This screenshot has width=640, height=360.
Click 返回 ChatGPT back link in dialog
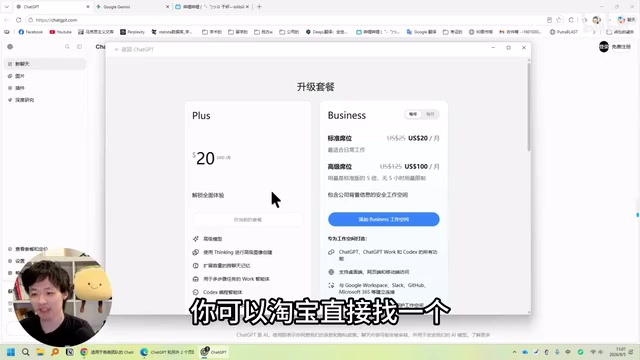pos(134,49)
